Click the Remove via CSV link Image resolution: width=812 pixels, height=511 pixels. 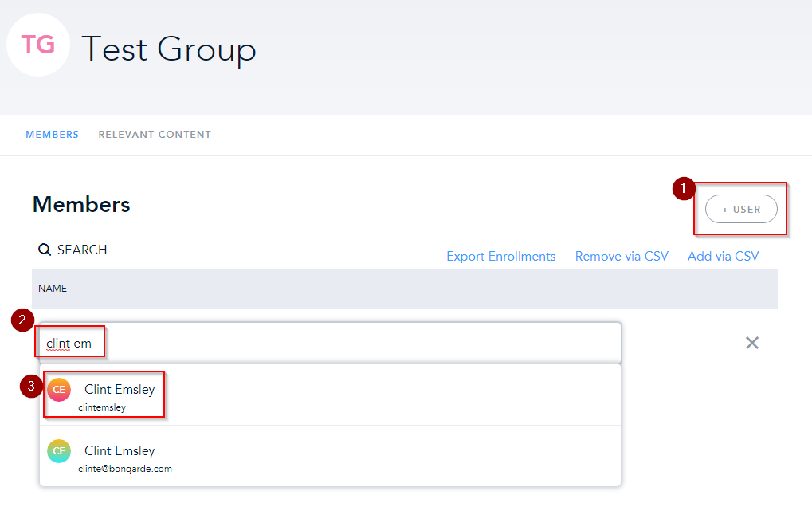coord(622,257)
